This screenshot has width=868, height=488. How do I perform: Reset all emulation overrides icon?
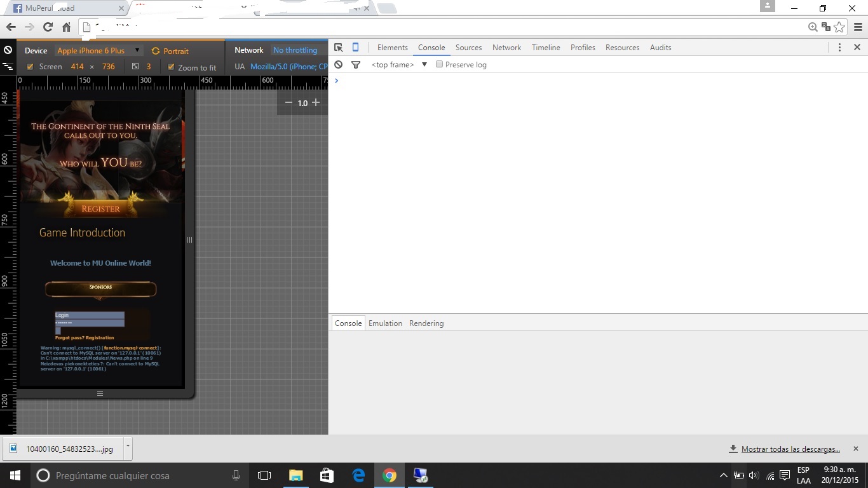coord(8,50)
